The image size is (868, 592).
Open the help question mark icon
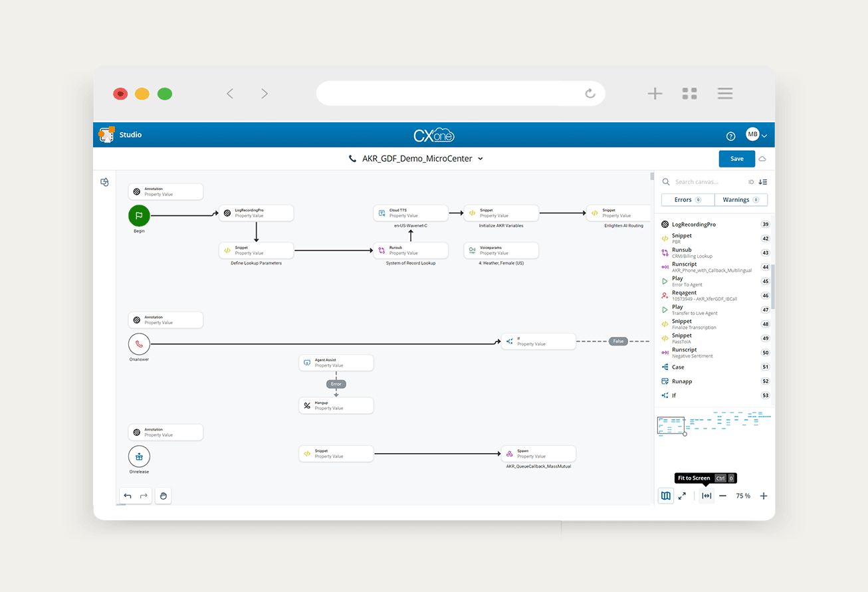click(730, 136)
